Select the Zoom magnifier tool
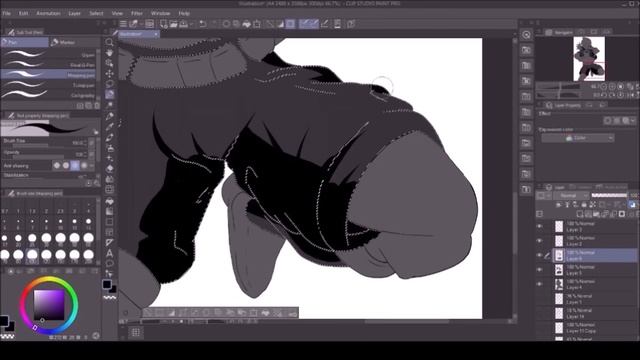The width and height of the screenshot is (640, 360). pos(109,42)
